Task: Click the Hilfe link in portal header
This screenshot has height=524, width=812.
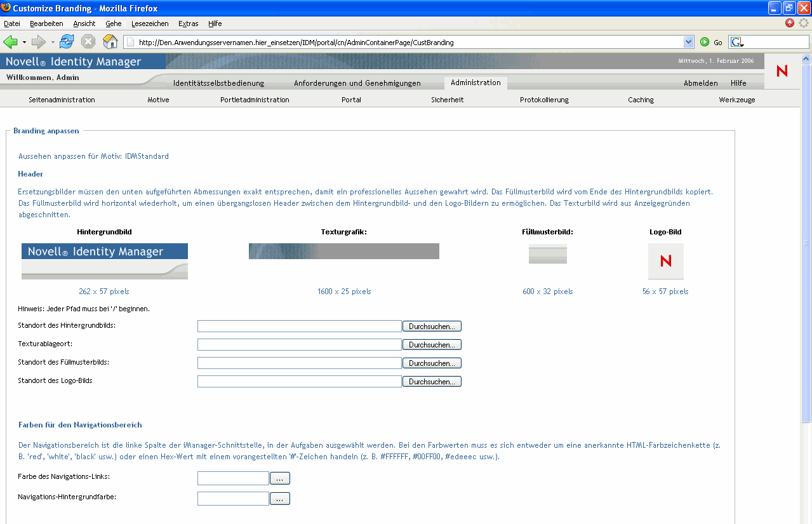Action: click(x=738, y=83)
